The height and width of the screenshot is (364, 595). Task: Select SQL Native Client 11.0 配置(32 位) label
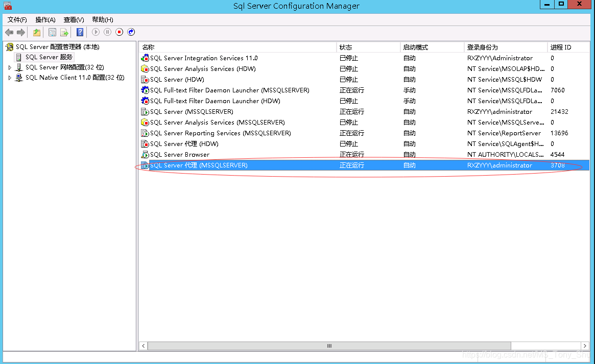(x=75, y=78)
